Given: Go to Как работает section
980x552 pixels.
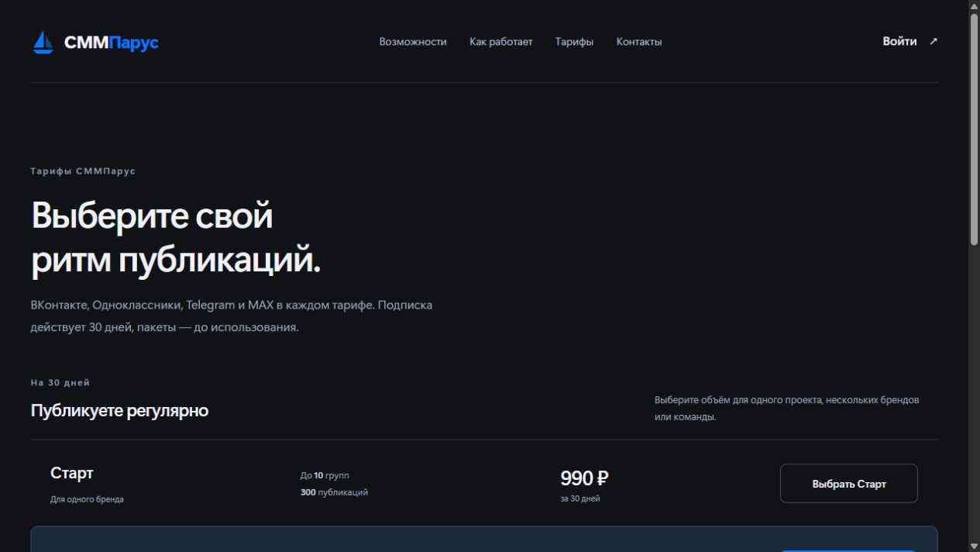Looking at the screenshot, I should coord(501,42).
